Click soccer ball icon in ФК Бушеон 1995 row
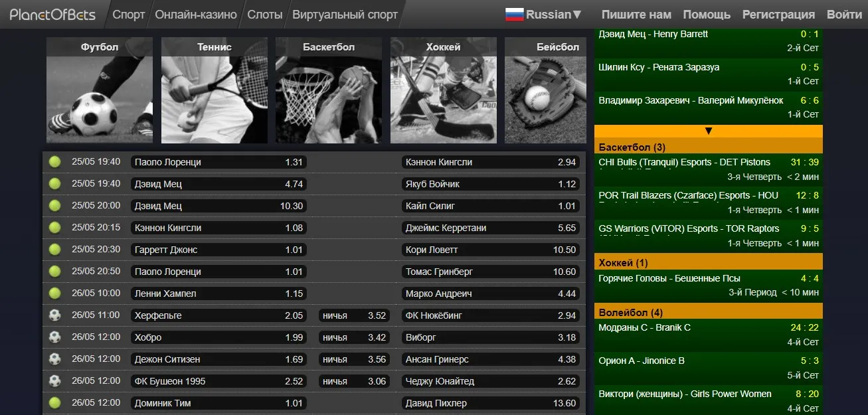The image size is (868, 415). (x=54, y=381)
